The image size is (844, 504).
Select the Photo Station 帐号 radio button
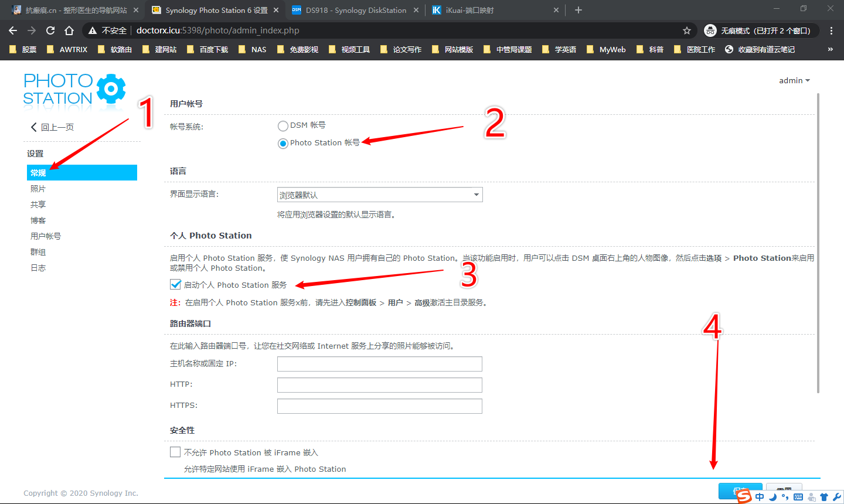tap(283, 144)
